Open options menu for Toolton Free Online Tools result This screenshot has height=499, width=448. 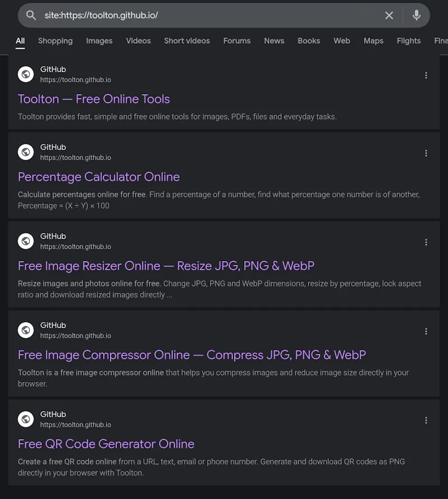[x=426, y=75]
